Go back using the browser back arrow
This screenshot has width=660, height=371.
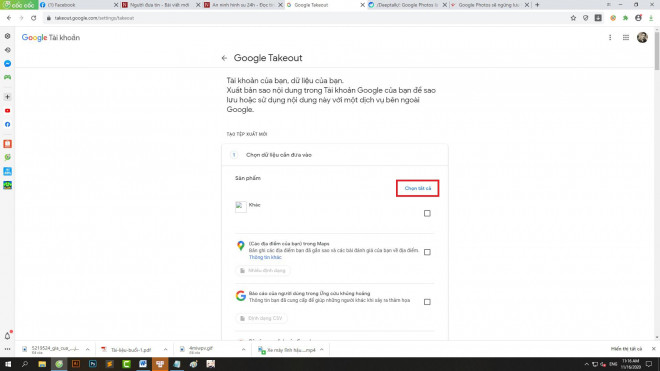pos(9,18)
